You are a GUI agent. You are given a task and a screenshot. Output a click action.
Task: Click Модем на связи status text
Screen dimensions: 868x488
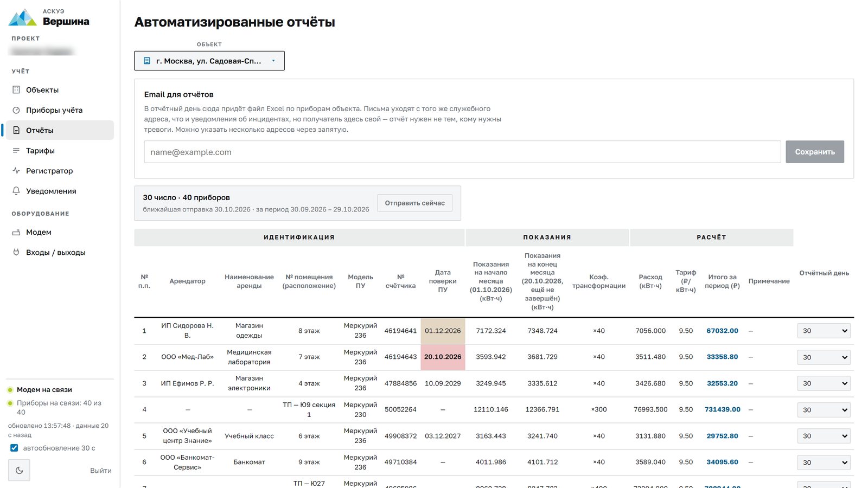pyautogui.click(x=44, y=390)
